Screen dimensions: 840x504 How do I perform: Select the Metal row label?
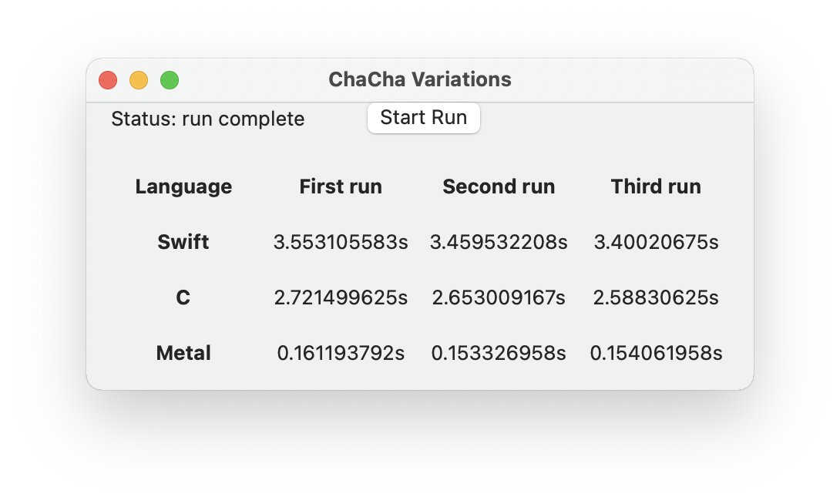coord(183,353)
